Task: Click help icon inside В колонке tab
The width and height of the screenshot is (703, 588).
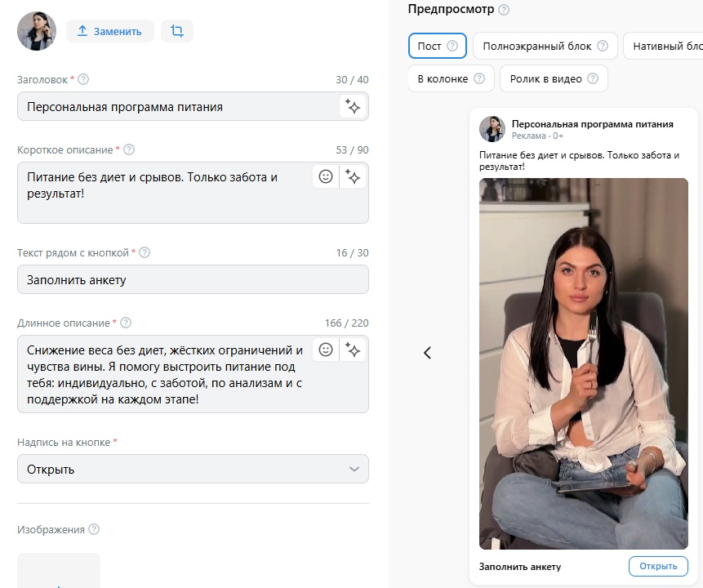Action: click(479, 78)
